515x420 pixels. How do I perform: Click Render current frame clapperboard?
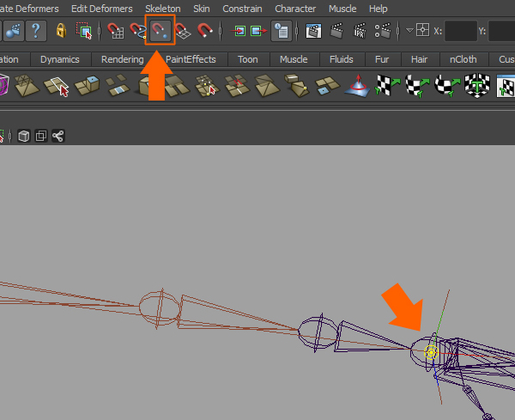[x=336, y=31]
